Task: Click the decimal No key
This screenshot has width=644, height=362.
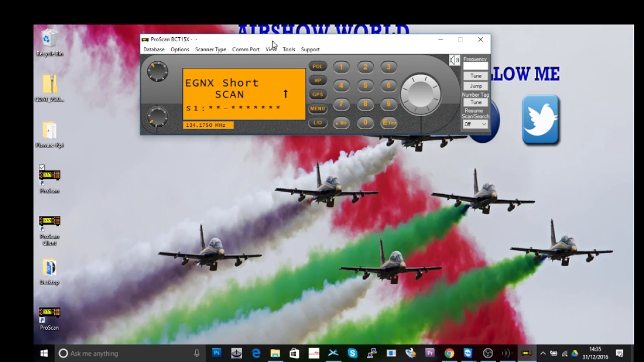Action: pos(341,122)
